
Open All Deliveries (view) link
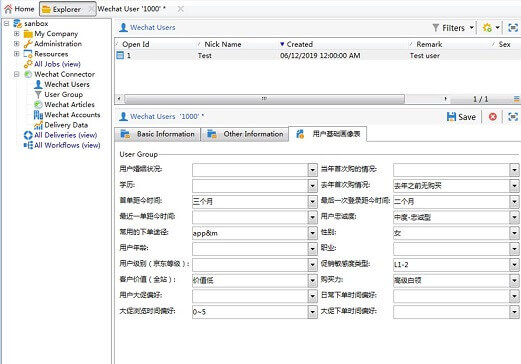[65, 135]
